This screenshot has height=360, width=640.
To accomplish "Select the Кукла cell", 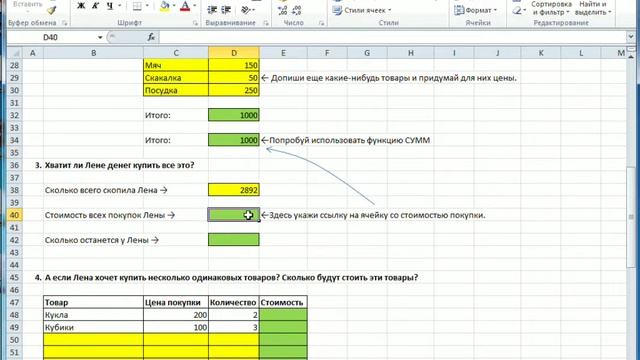I will click(x=93, y=315).
